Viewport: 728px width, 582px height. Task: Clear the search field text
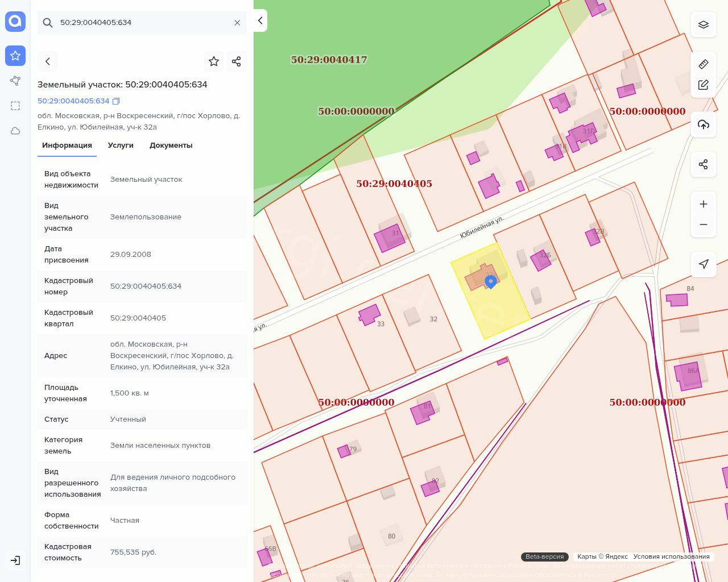pyautogui.click(x=237, y=23)
